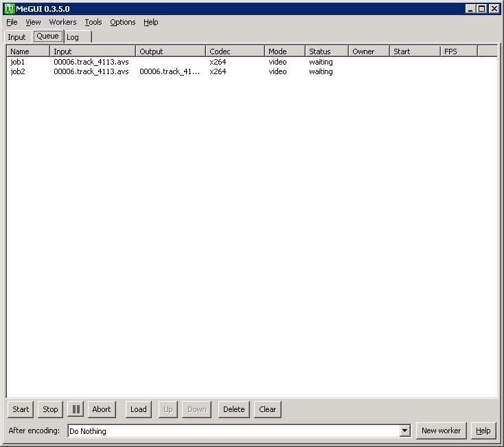
Task: Click the New worker button
Action: click(441, 431)
